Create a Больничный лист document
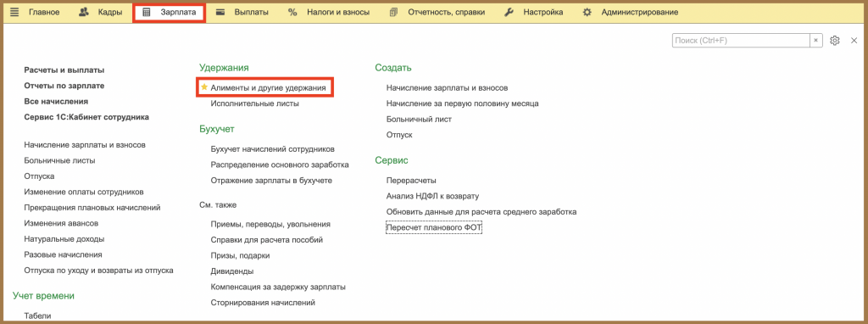The width and height of the screenshot is (868, 324). coord(419,119)
